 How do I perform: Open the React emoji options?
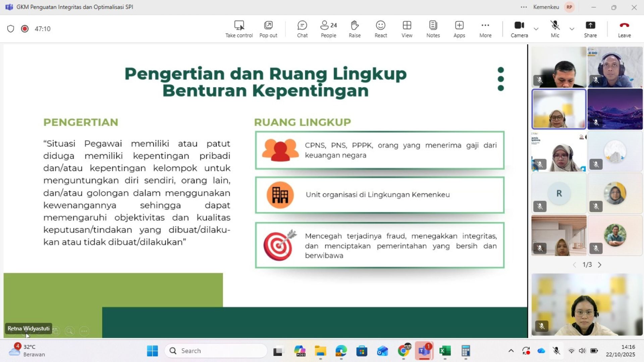point(381,29)
